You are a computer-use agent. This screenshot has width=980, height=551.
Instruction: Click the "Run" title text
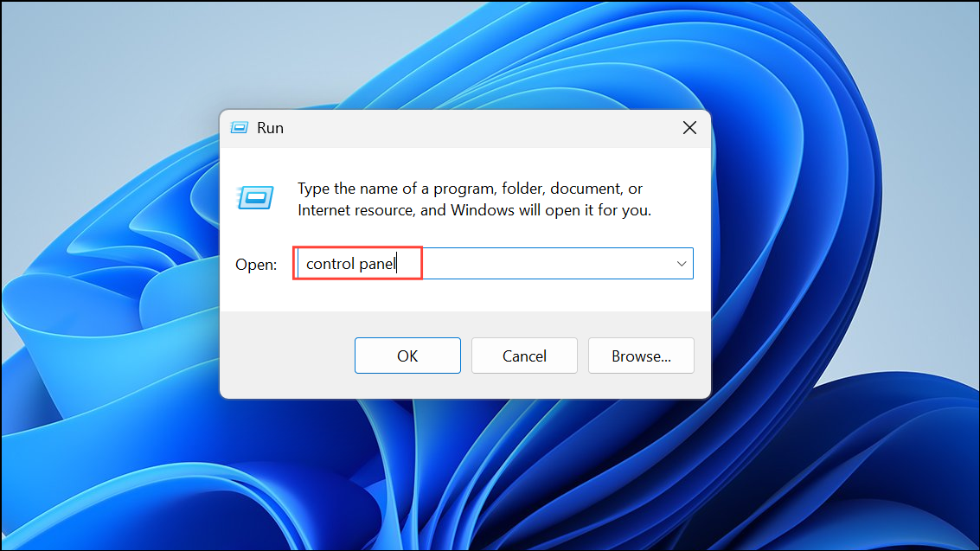point(270,127)
